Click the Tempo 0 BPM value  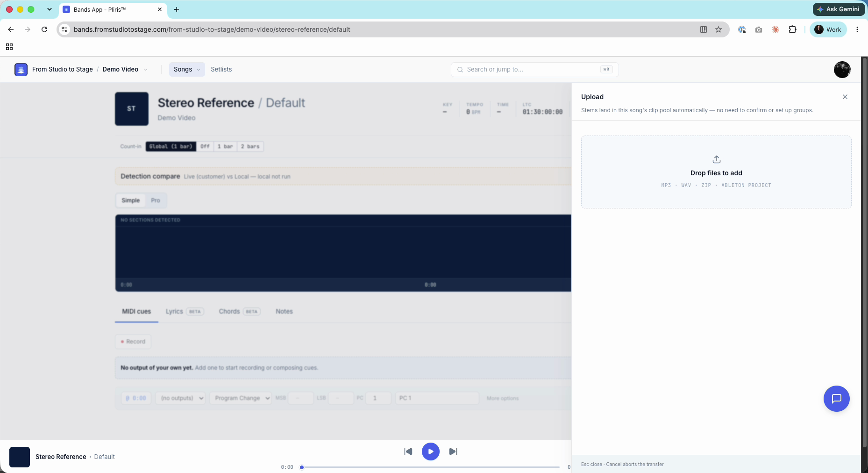tap(473, 112)
